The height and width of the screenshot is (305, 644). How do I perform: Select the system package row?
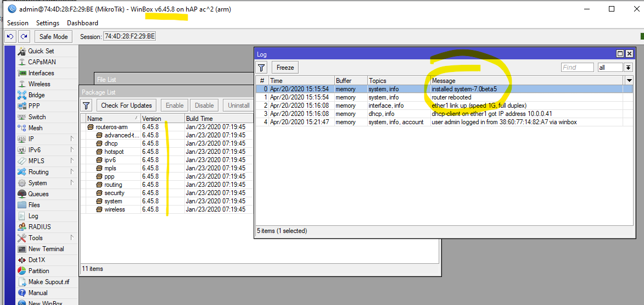click(x=167, y=201)
